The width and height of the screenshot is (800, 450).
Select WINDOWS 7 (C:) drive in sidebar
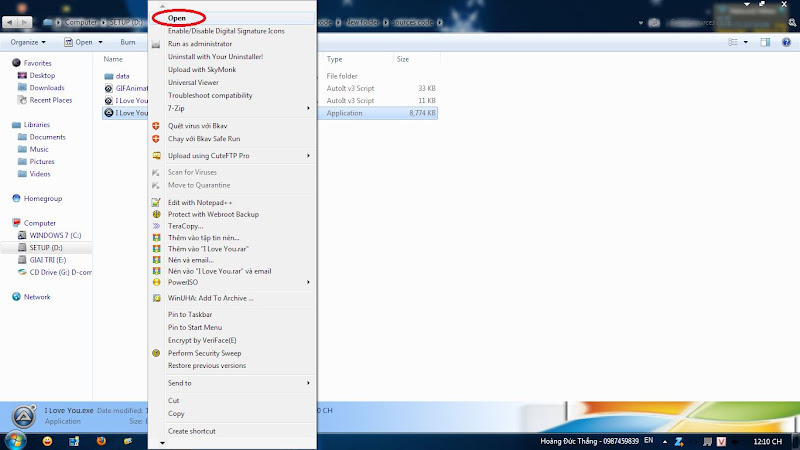tap(61, 235)
